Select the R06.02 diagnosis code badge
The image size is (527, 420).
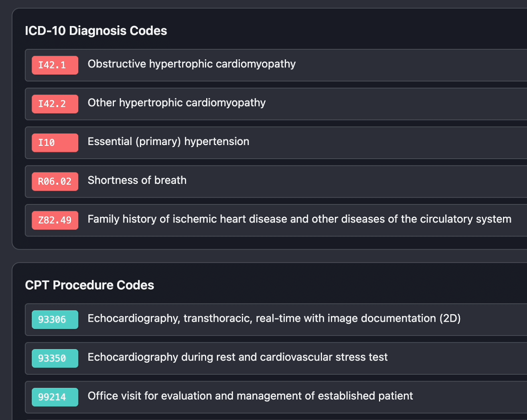(55, 182)
